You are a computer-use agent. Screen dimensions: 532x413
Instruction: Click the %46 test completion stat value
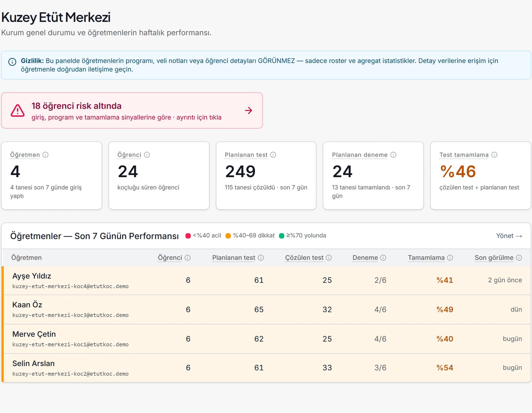(x=458, y=172)
